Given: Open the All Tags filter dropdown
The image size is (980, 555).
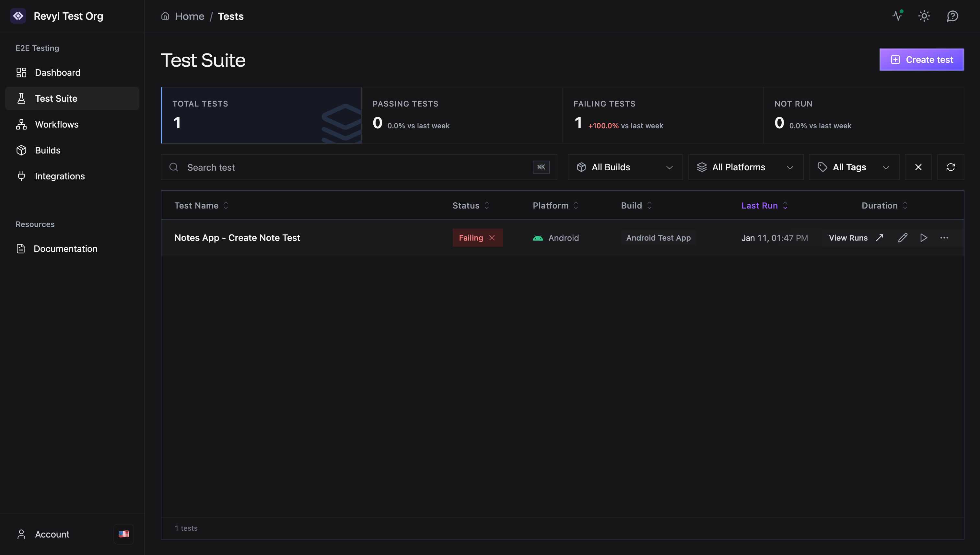Looking at the screenshot, I should 854,167.
